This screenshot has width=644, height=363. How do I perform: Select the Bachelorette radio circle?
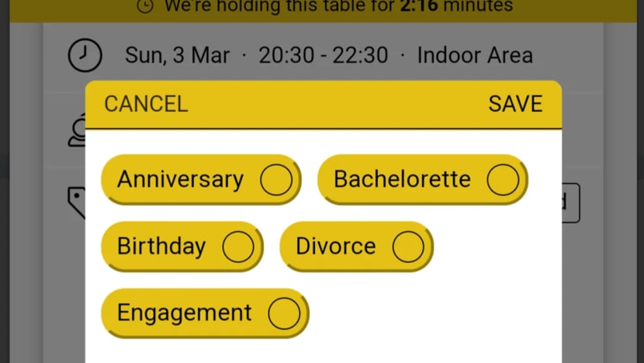point(503,180)
